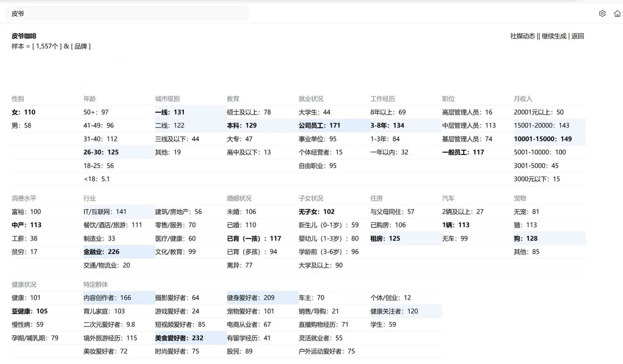
Task: Click 已育（一孩）: 117 marital value
Action: tap(254, 239)
